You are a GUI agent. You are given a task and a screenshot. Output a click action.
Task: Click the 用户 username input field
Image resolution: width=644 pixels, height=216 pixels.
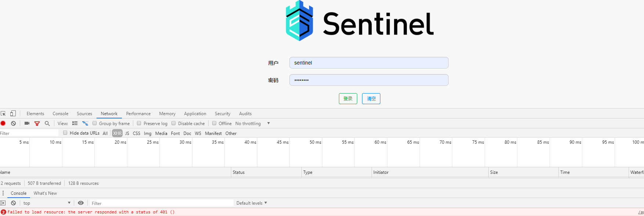369,63
